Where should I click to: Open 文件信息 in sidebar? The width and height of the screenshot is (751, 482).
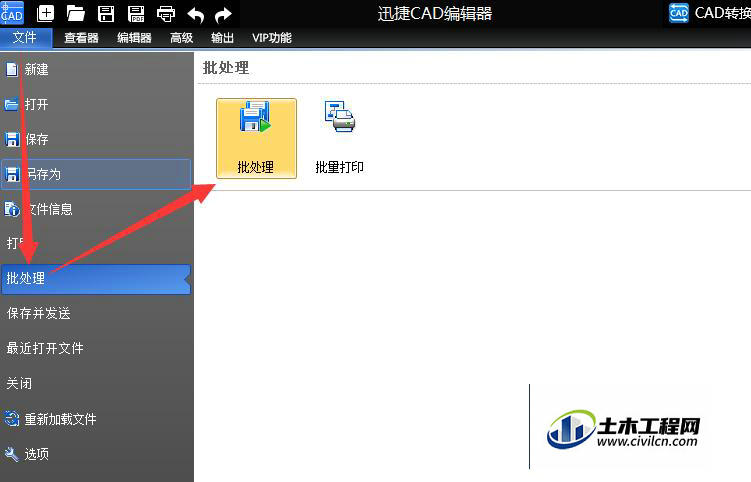tap(96, 209)
